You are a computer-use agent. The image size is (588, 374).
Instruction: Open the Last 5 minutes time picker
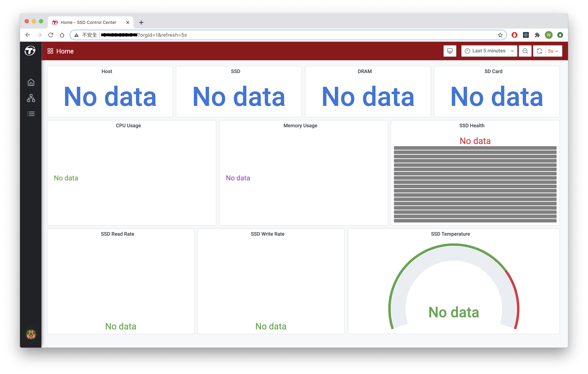tap(489, 51)
